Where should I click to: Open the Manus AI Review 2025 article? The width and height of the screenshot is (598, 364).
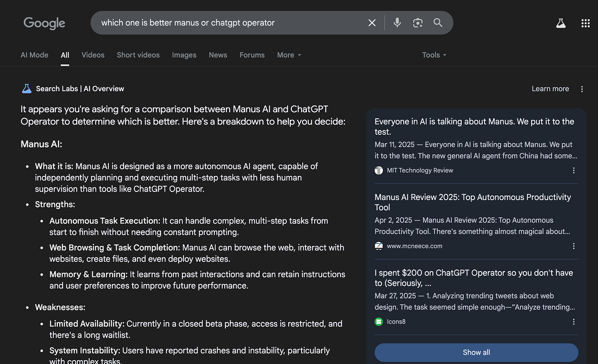point(473,202)
